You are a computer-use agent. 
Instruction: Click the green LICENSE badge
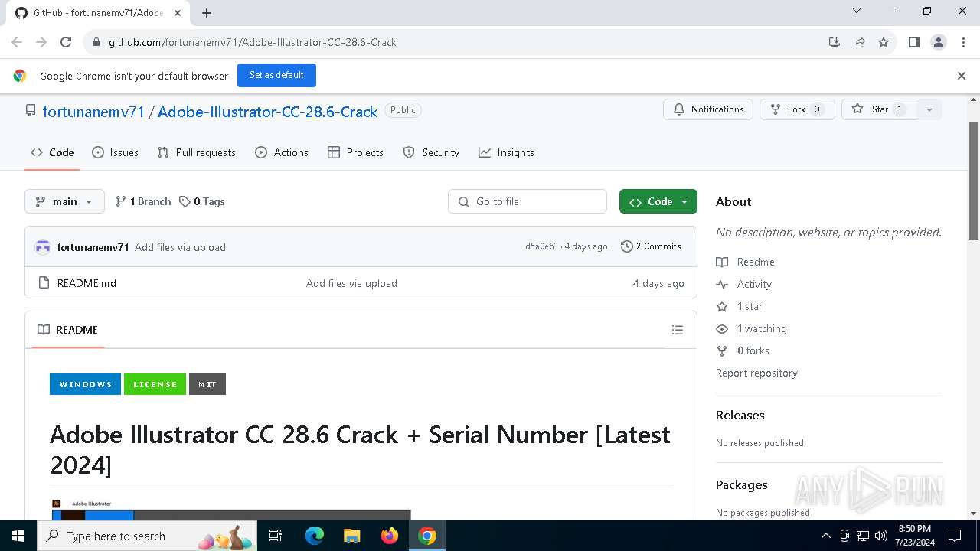(x=155, y=384)
